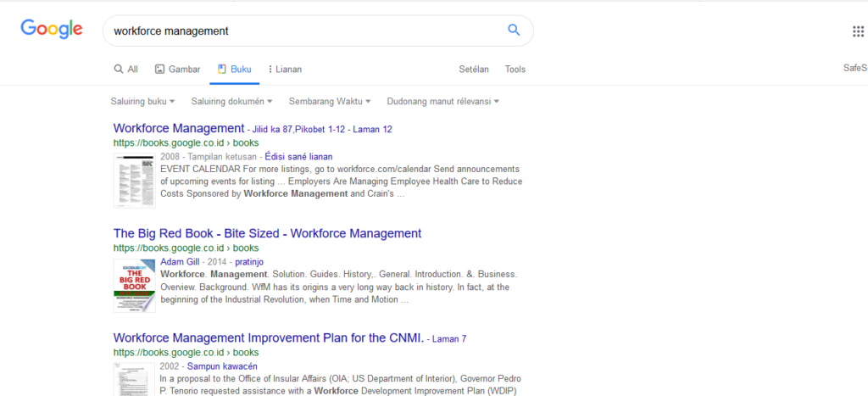
Task: Click The Big Red Book cover thumbnail
Action: click(135, 285)
